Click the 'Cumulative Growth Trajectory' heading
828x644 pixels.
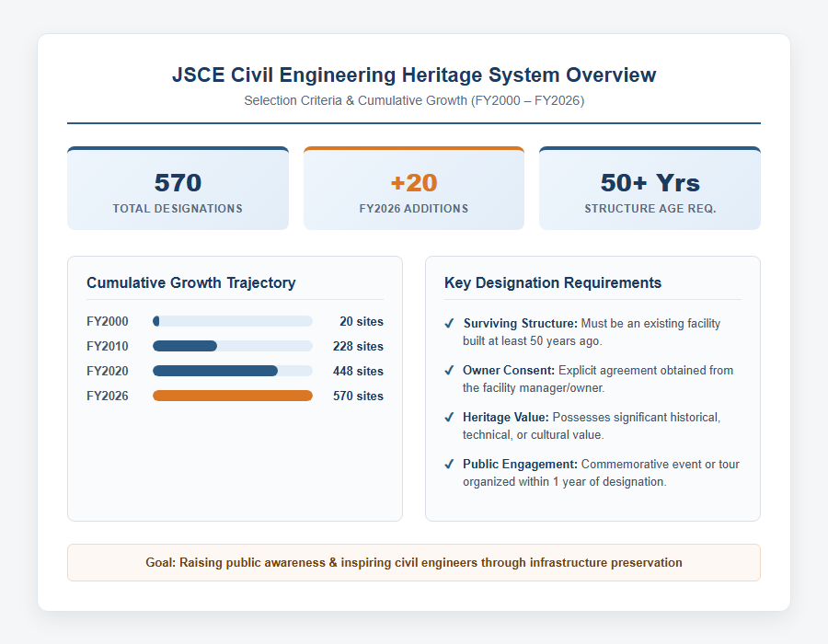pyautogui.click(x=191, y=283)
